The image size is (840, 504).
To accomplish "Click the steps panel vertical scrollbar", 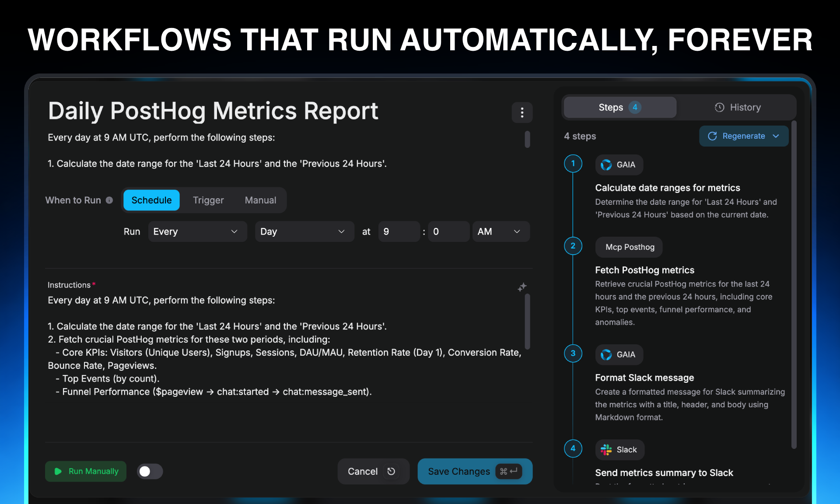I will pos(794,284).
